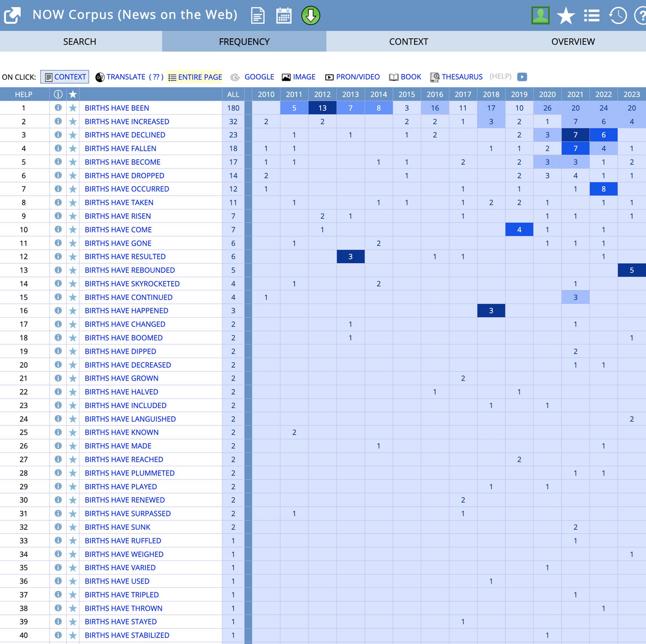Switch to the SEARCH tab

click(80, 41)
